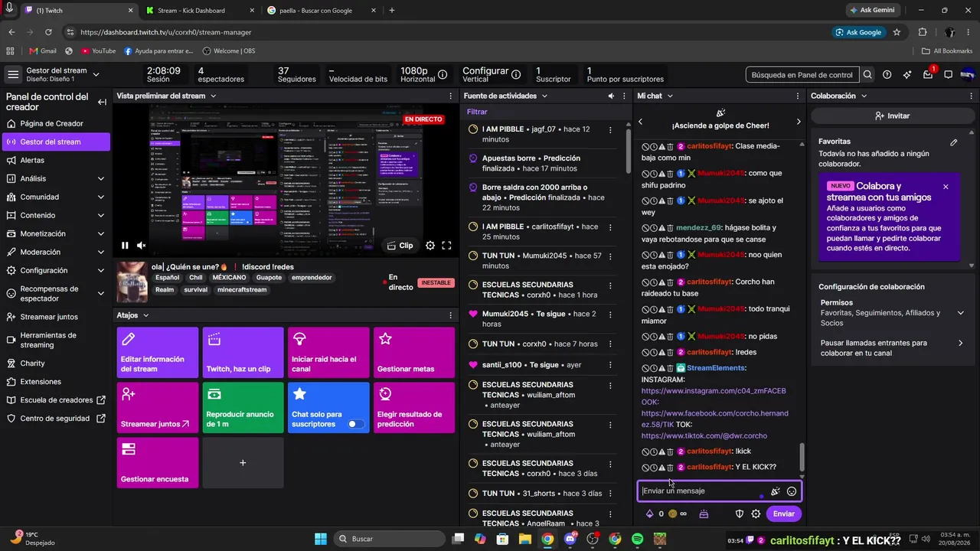Edit the Favoritas list with pencil icon
Screen dimensions: 980x551
click(x=954, y=142)
